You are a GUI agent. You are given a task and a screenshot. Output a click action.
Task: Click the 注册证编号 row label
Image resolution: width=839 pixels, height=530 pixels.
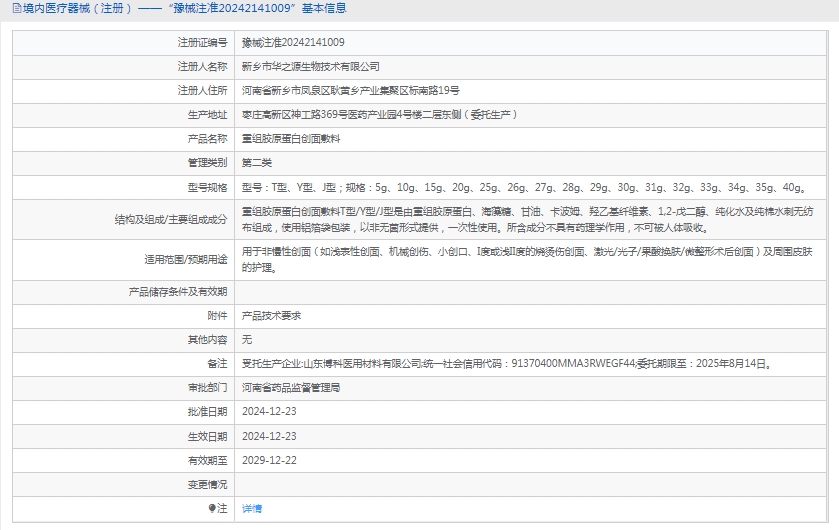tap(202, 42)
